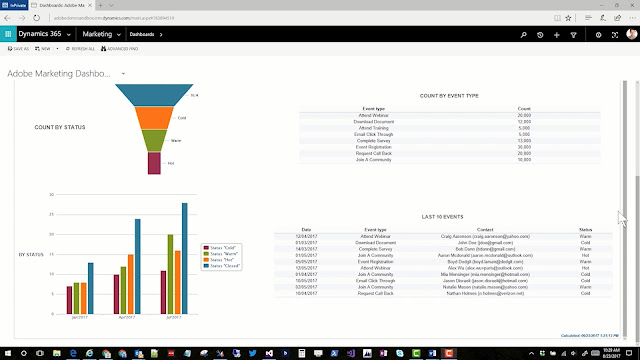640x360 pixels.
Task: Open the Dynamics 365 app launcher grid
Action: pos(8,34)
